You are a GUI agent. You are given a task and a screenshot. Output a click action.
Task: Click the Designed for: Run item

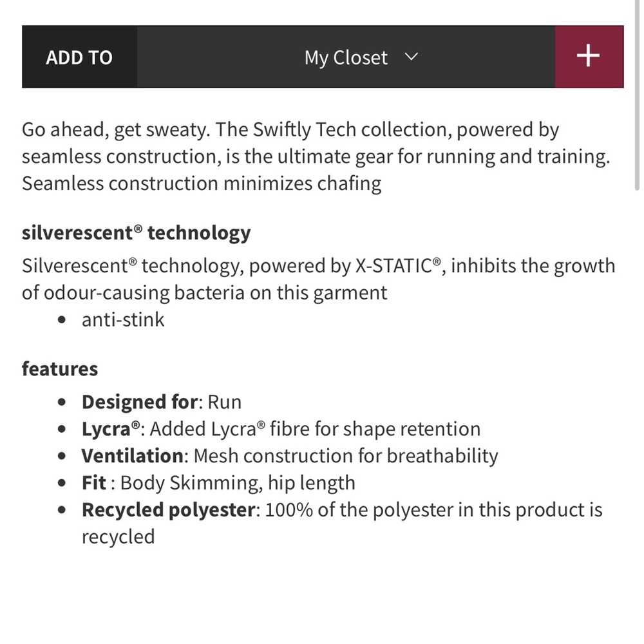tap(162, 402)
